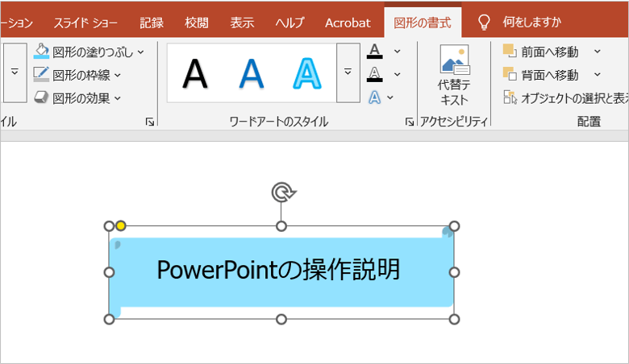629x364 pixels.
Task: Click the shape fill paint bucket icon
Action: coord(41,52)
